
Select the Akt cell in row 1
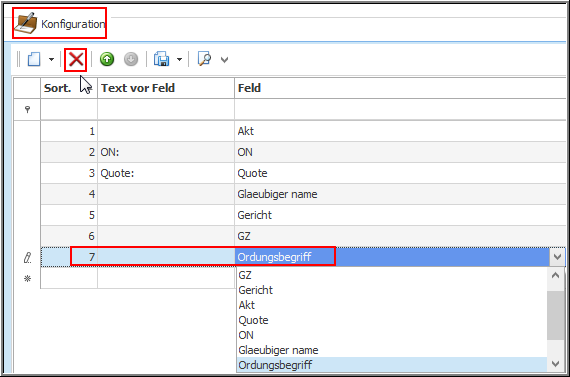pos(400,131)
